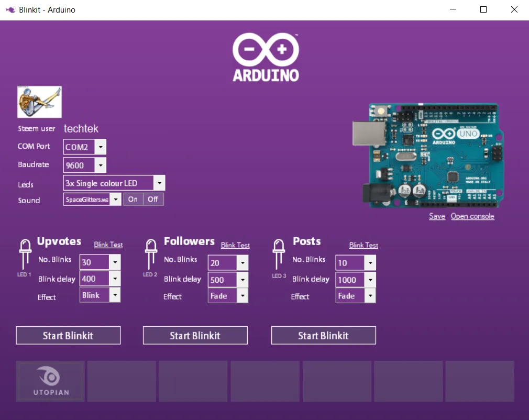This screenshot has height=420, width=529.
Task: Click Start Blinkit under Posts
Action: (323, 335)
